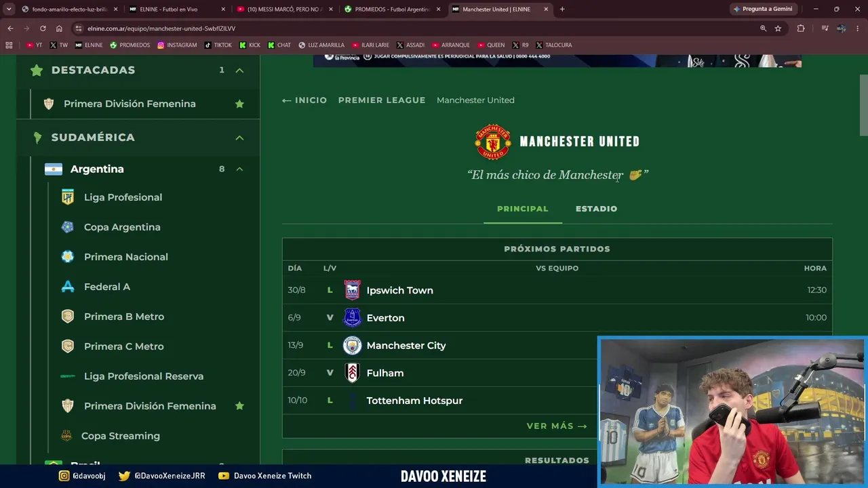
Task: Click the date 13/9 in fixtures
Action: (295, 346)
